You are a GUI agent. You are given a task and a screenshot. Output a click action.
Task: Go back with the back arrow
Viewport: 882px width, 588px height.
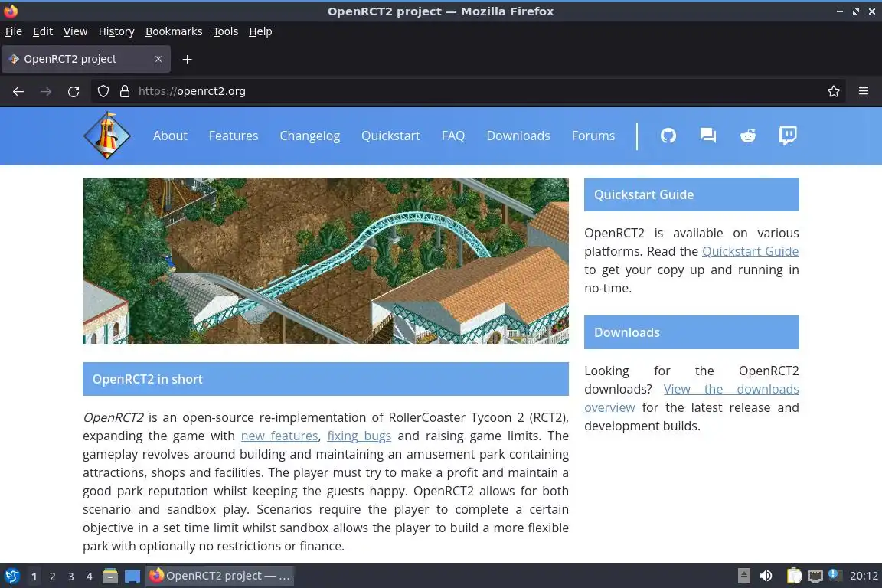pos(18,91)
